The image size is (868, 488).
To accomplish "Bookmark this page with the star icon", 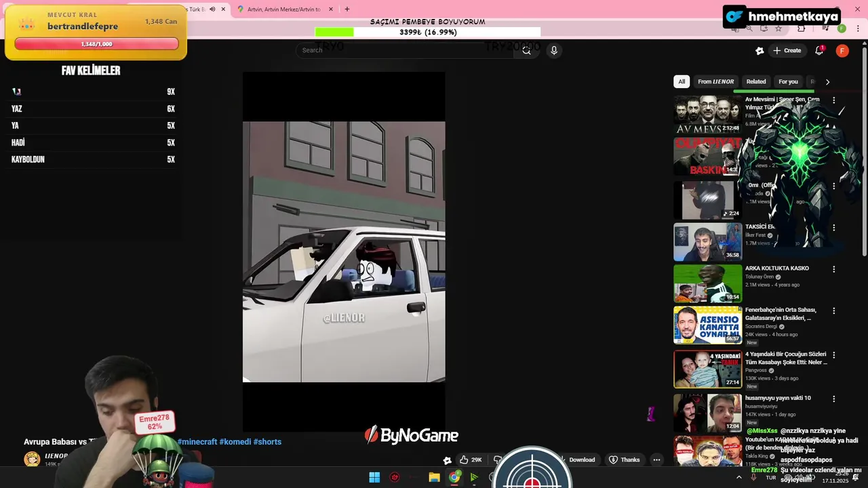I will pos(778,28).
